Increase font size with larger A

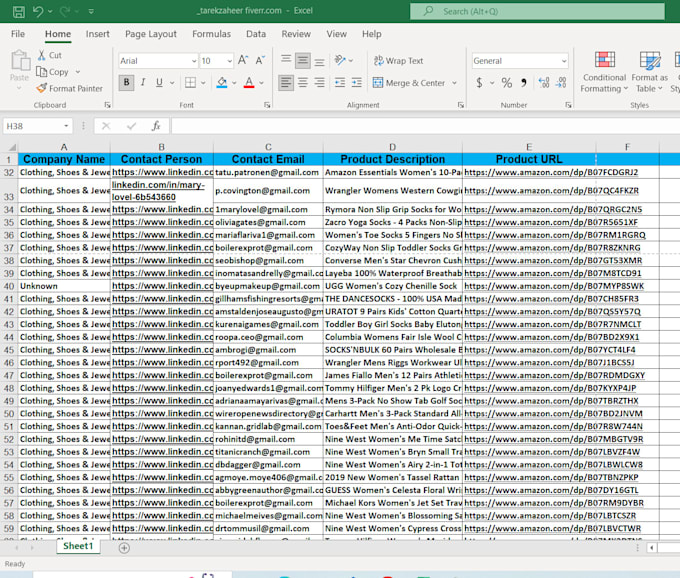coord(243,60)
